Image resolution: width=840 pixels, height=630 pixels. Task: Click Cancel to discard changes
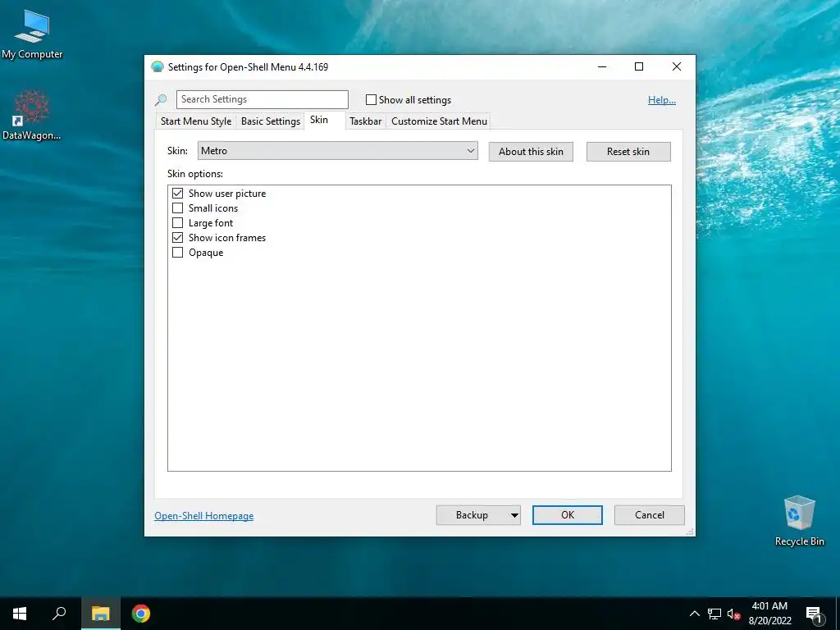(x=650, y=515)
